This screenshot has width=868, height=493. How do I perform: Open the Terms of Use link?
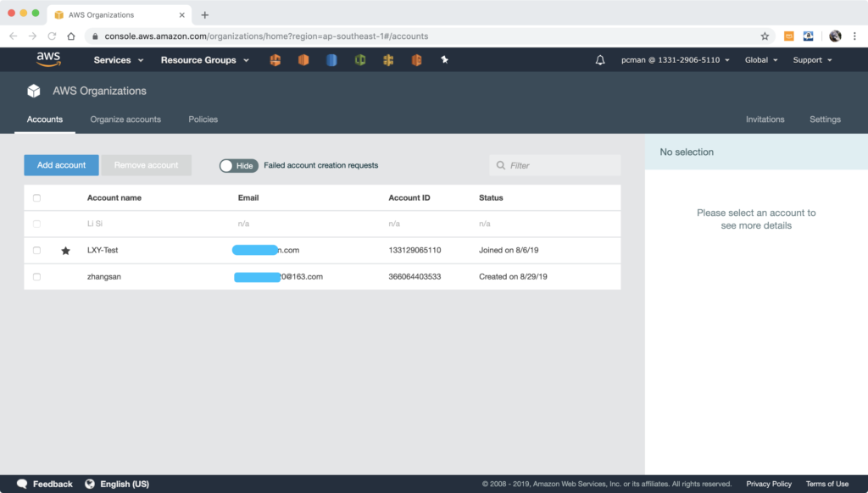tap(827, 484)
